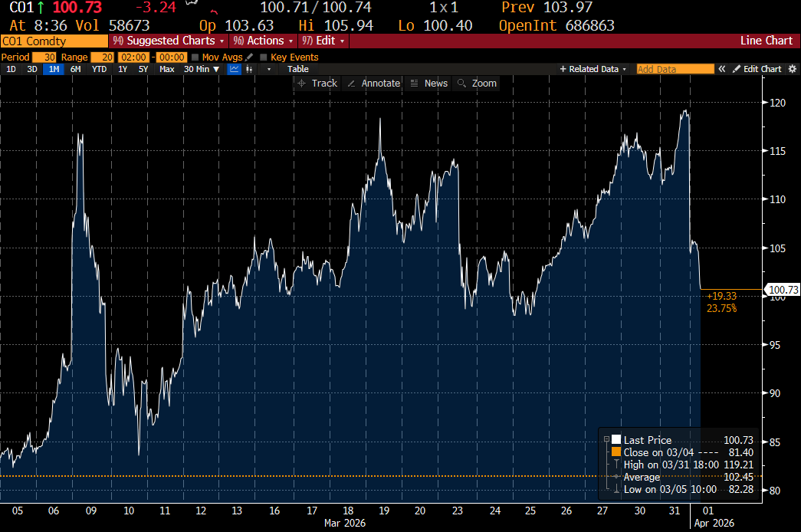801x532 pixels.
Task: Click the Average marker icon in legend
Action: (616, 477)
